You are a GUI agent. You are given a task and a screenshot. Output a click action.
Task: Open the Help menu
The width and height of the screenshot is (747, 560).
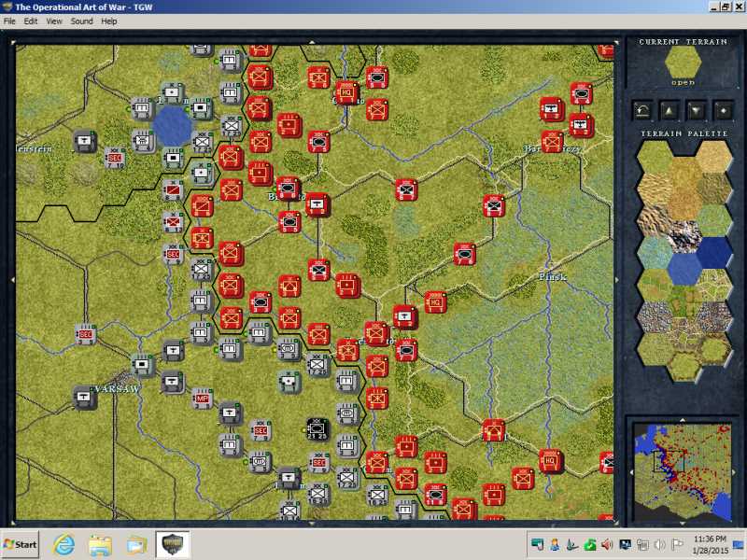[x=109, y=21]
